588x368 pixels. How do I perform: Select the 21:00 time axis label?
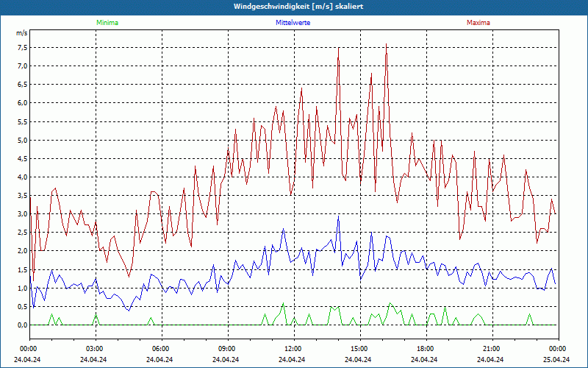(x=491, y=349)
